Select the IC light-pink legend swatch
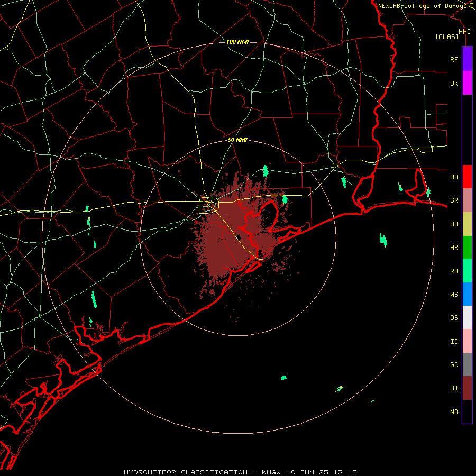This screenshot has height=476, width=476. [467, 341]
